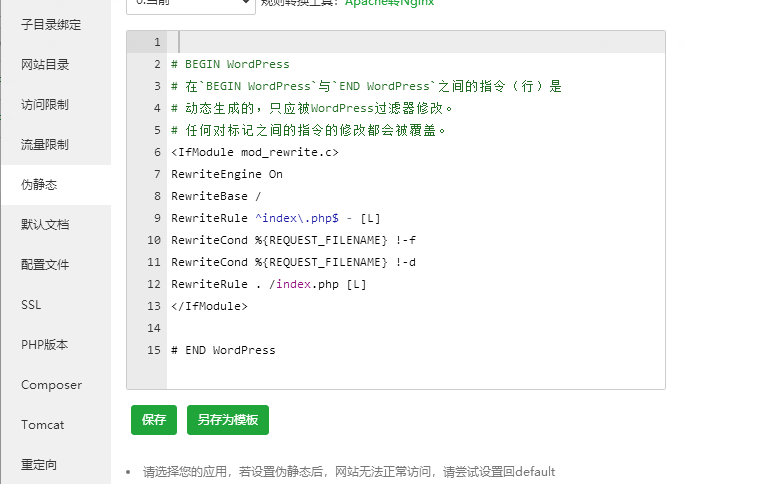Image resolution: width=764 pixels, height=484 pixels.
Task: Click the green 保存 button
Action: (154, 420)
